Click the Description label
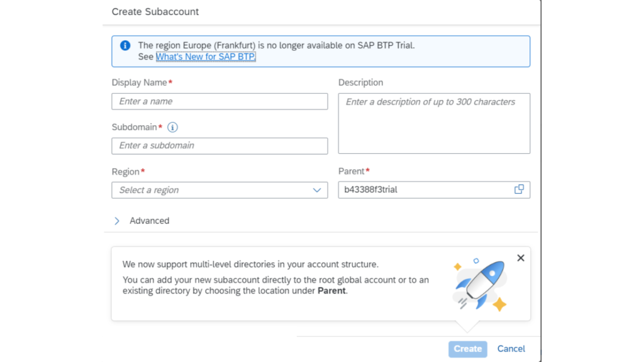Image resolution: width=644 pixels, height=362 pixels. [x=360, y=82]
